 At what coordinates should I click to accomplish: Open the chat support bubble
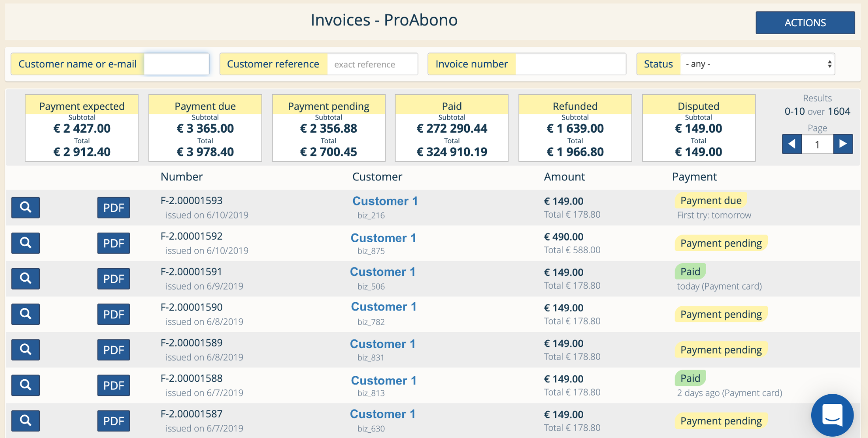point(832,415)
